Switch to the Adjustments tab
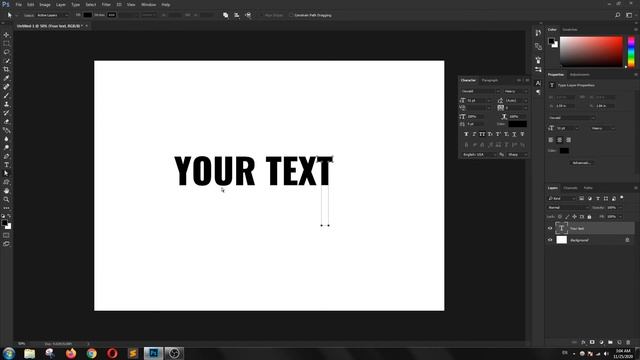640x360 pixels. [580, 75]
